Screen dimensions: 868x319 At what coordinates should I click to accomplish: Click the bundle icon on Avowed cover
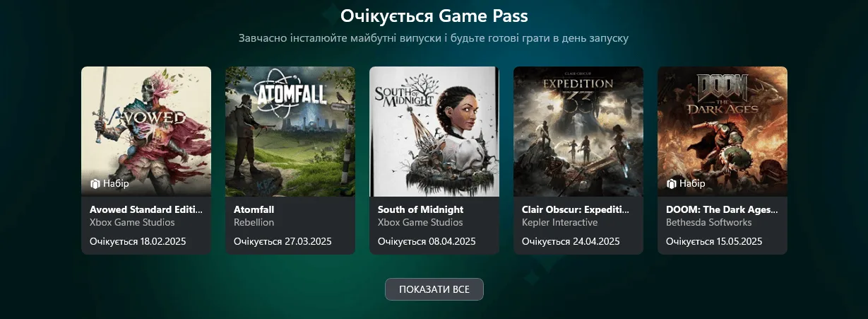(x=95, y=184)
